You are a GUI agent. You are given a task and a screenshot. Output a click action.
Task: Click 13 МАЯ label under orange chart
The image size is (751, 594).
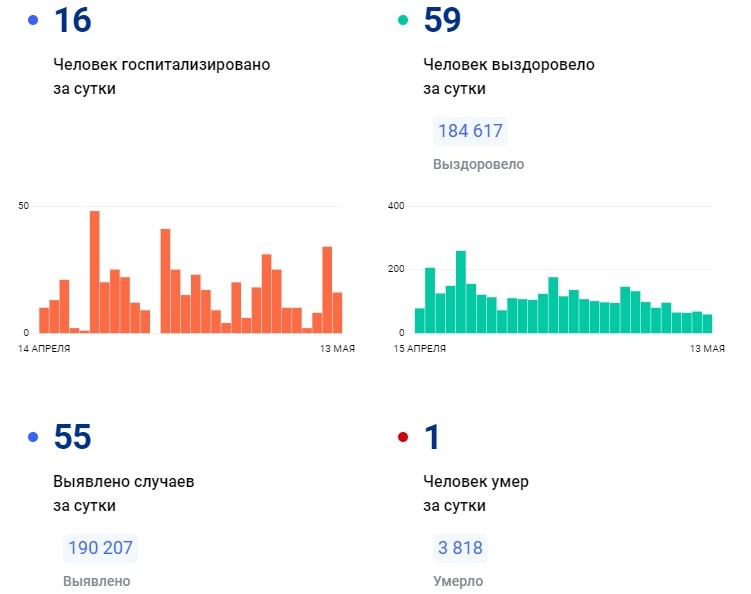pos(330,348)
